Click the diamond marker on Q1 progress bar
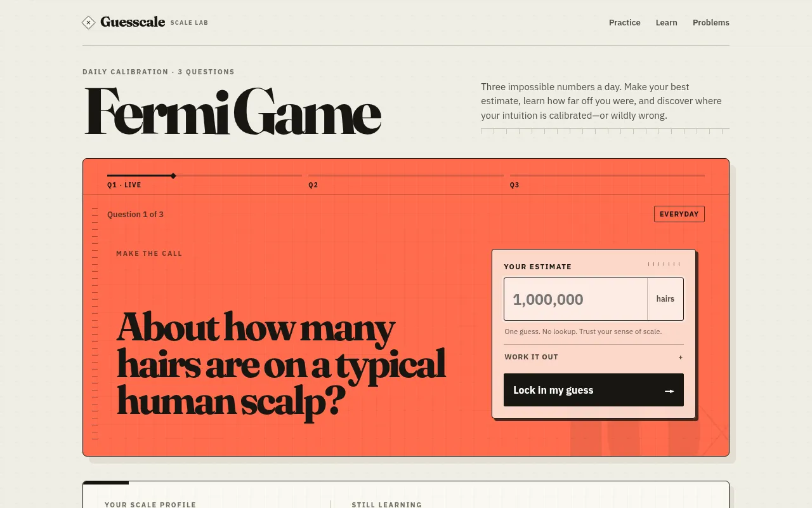This screenshot has height=508, width=812. coord(173,175)
